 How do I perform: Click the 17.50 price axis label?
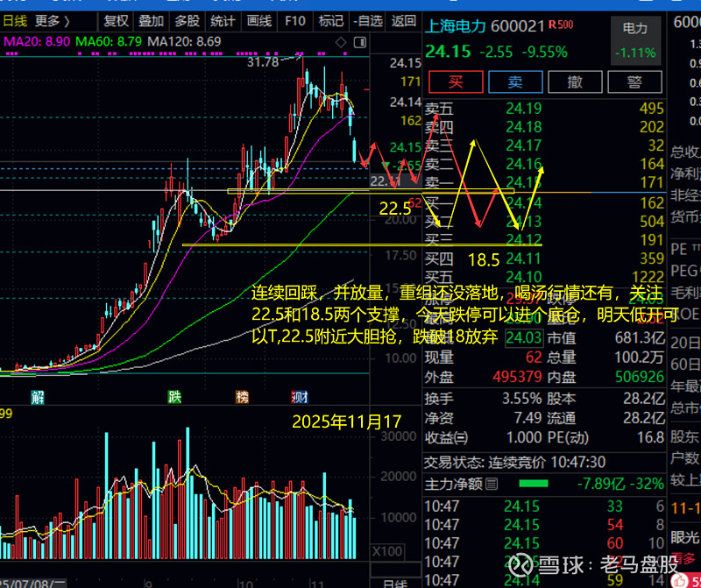[x=401, y=255]
